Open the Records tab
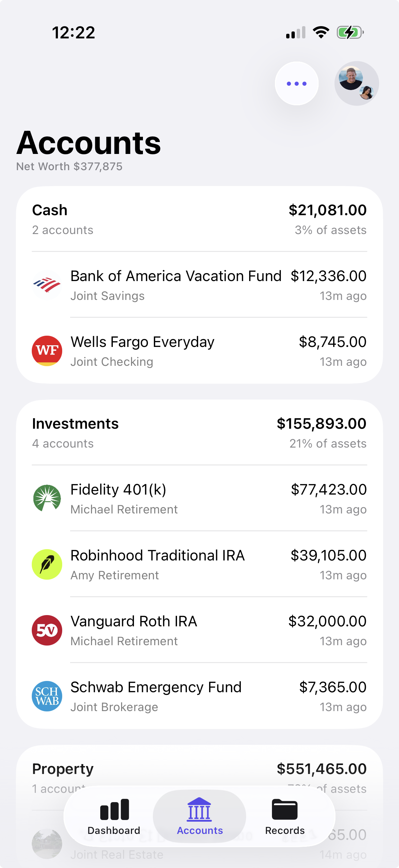 (285, 816)
